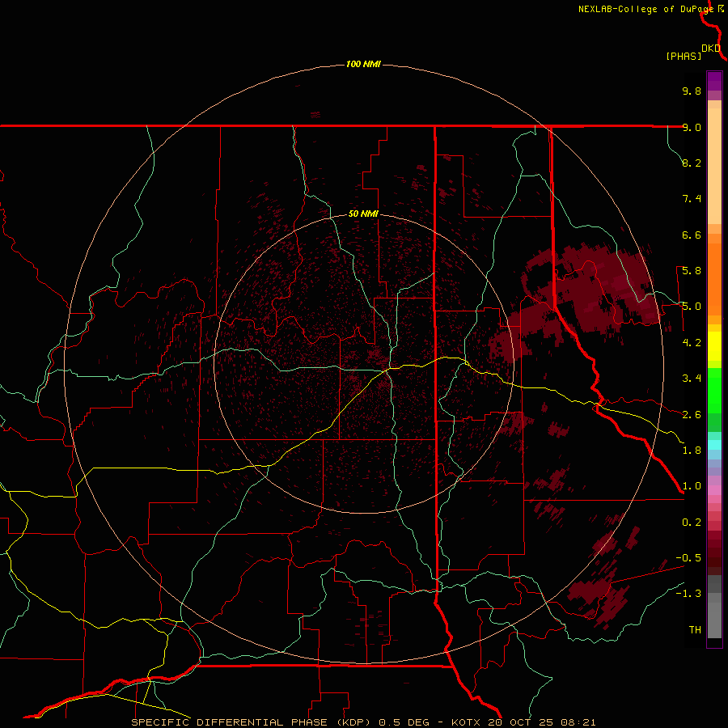Screen dimensions: 728x728
Task: Select the -0.5 scale value
Action: click(x=688, y=558)
